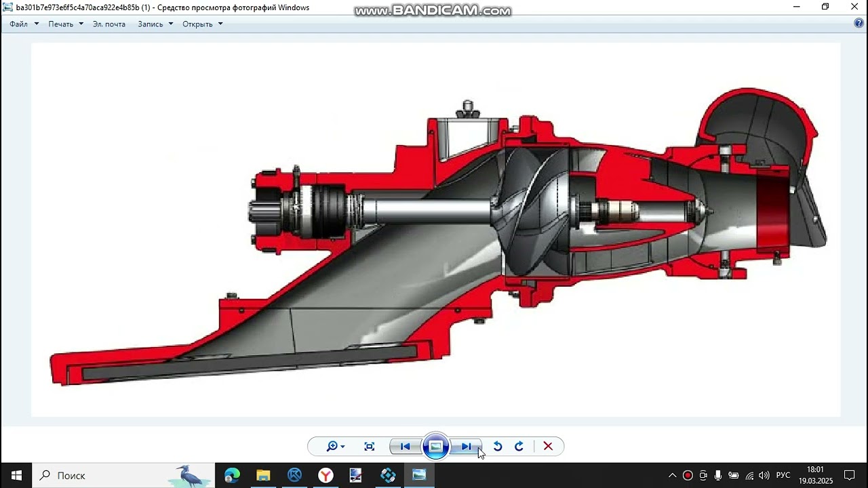
Task: Open the blue diamond app in taskbar
Action: 388,475
